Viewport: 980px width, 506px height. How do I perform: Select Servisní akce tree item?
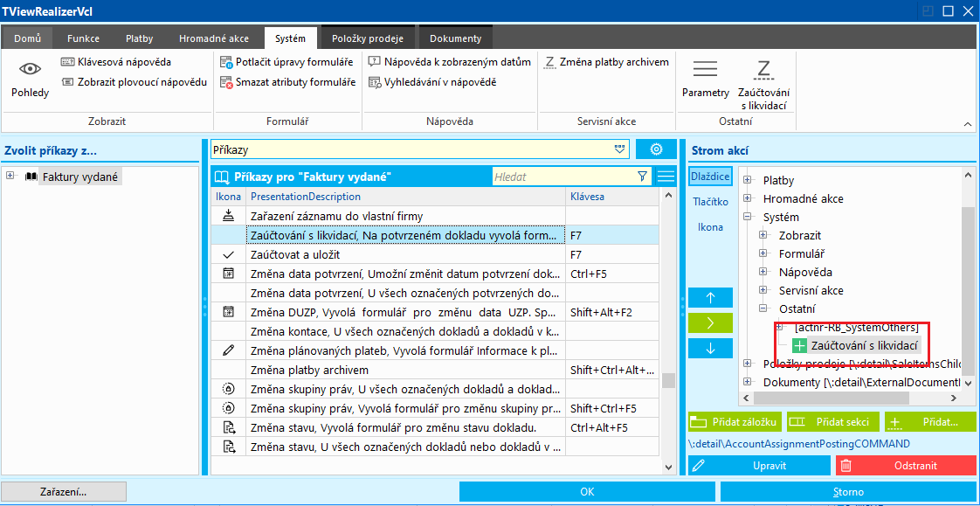811,290
